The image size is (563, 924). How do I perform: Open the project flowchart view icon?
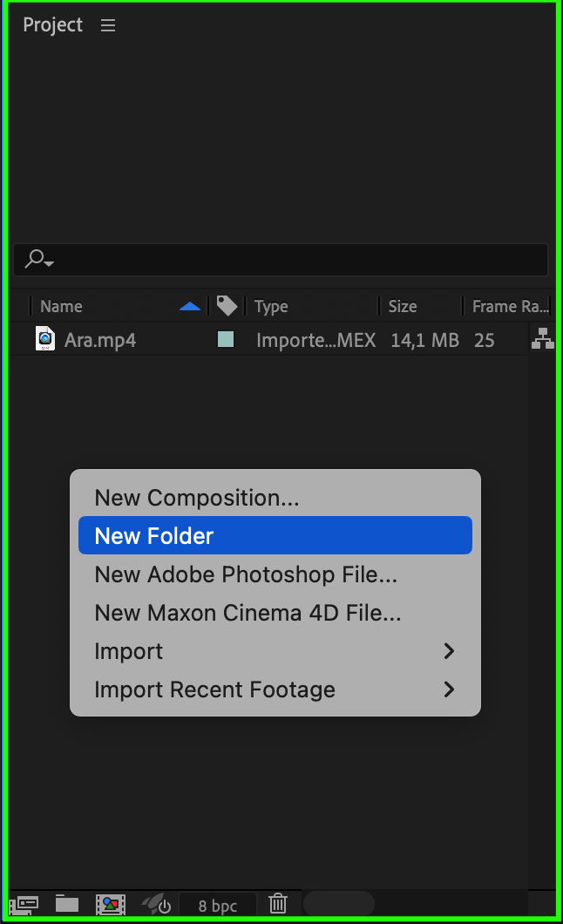(x=542, y=339)
